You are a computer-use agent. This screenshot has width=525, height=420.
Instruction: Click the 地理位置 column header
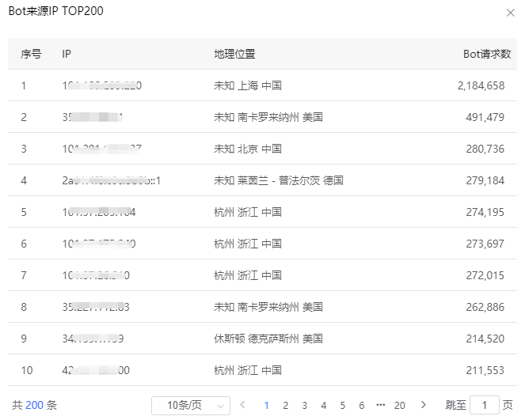(234, 54)
